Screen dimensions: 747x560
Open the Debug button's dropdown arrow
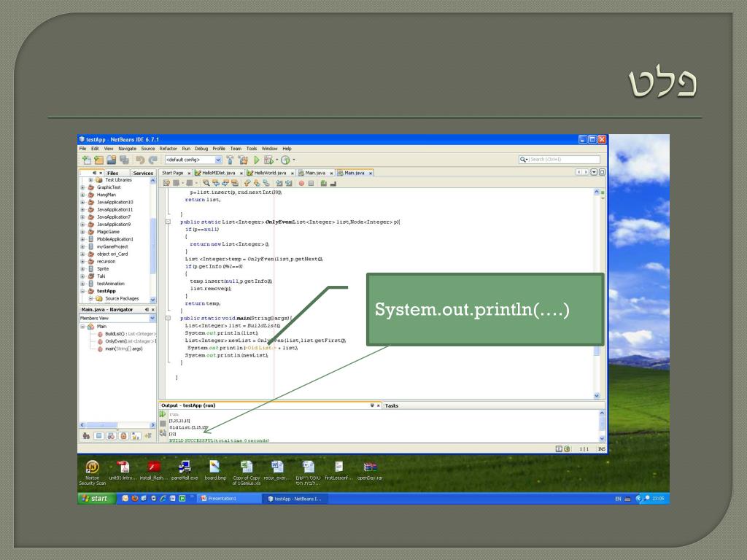click(276, 160)
